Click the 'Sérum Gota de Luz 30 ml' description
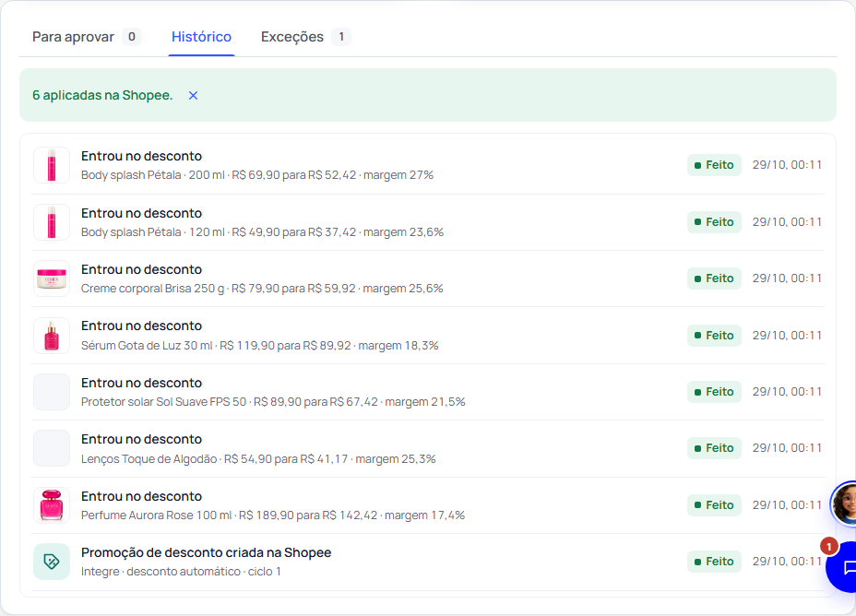The image size is (856, 616). (x=260, y=346)
